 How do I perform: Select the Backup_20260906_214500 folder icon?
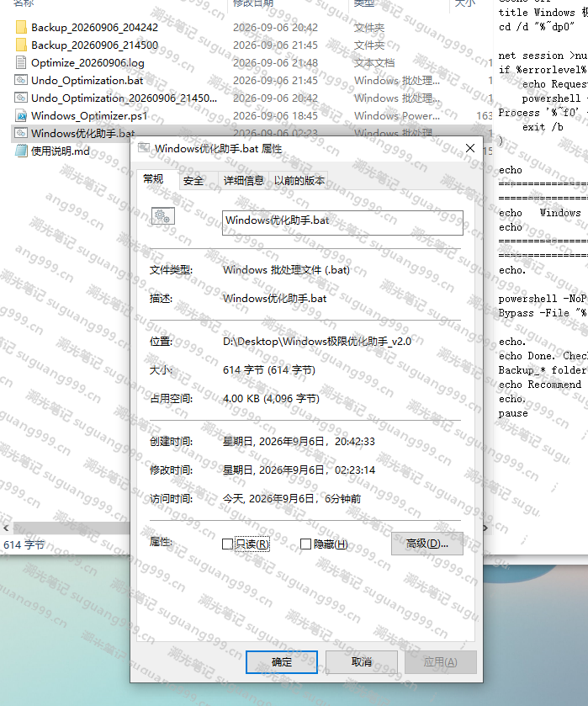click(x=21, y=45)
